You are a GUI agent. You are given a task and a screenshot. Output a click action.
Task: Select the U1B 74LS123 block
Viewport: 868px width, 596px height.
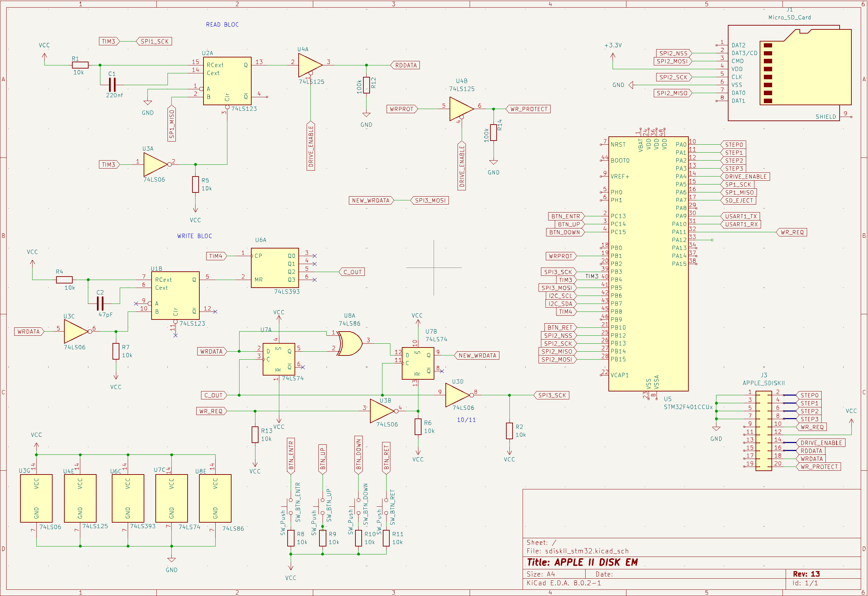click(175, 295)
